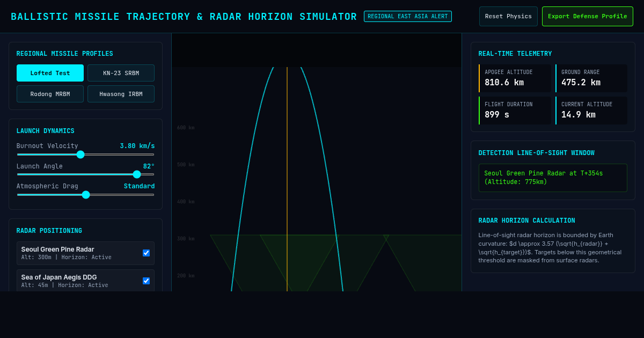Click the 500 km axis label

(x=186, y=165)
